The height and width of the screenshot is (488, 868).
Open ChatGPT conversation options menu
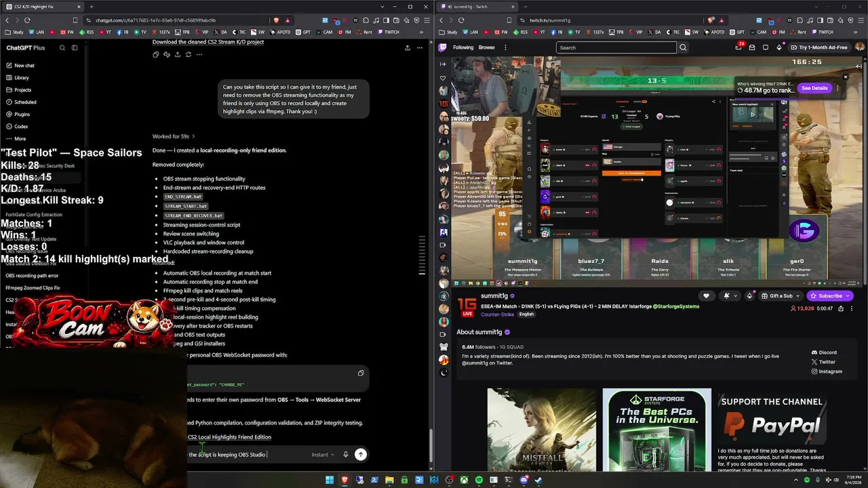click(x=419, y=48)
